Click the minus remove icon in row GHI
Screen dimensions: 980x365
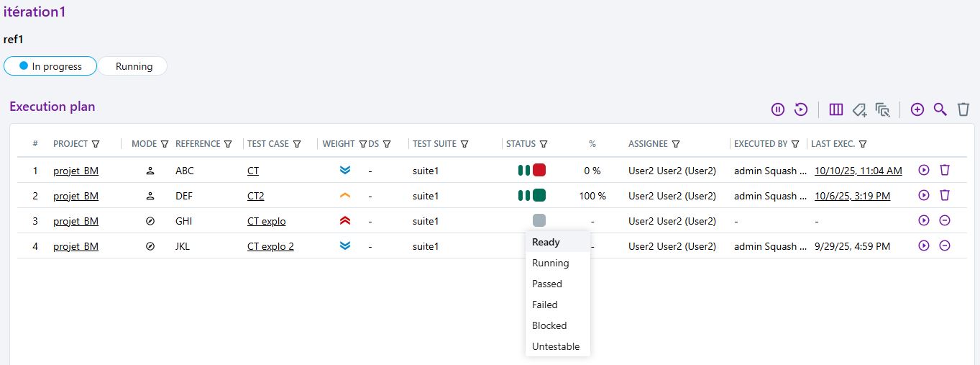[x=945, y=221]
